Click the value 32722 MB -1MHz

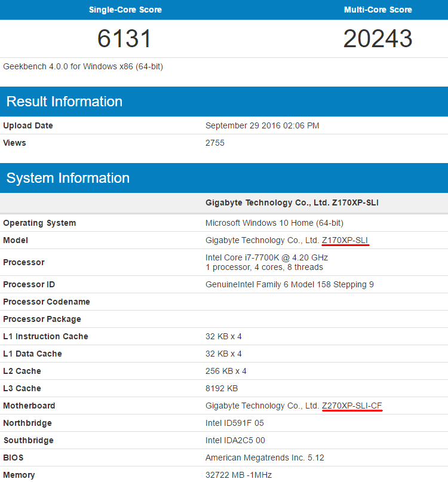(x=238, y=475)
